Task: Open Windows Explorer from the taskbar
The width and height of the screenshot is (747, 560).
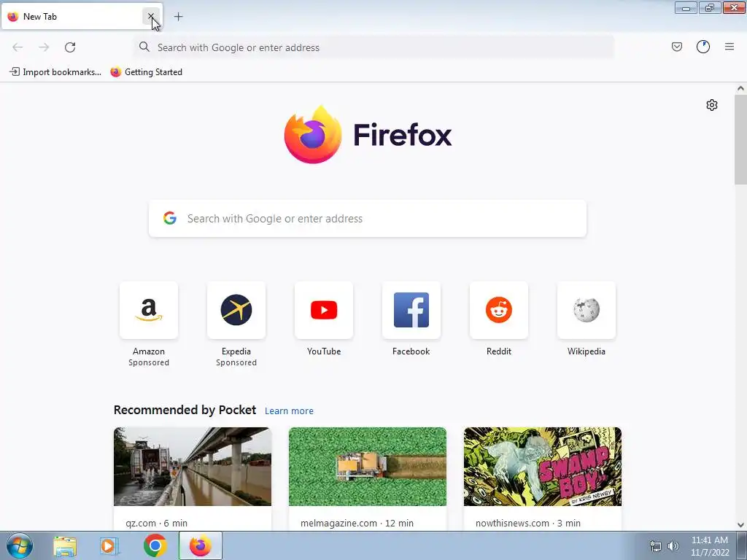Action: tap(65, 546)
